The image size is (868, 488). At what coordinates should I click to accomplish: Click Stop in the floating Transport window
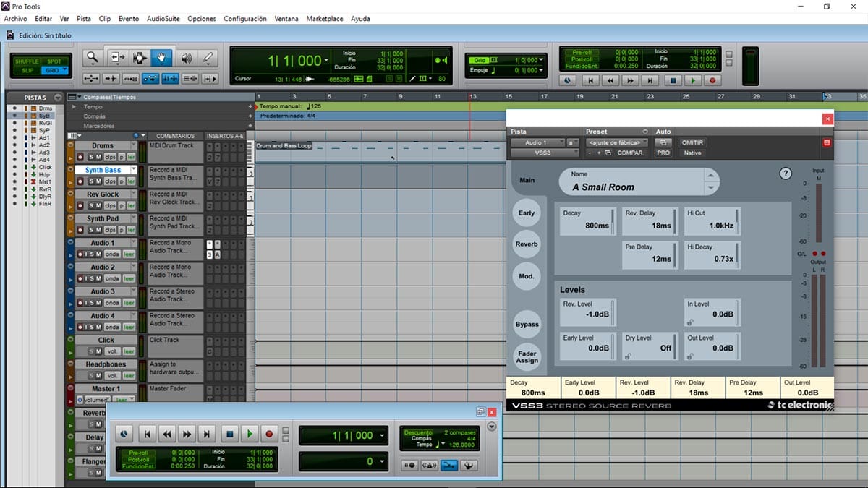229,434
